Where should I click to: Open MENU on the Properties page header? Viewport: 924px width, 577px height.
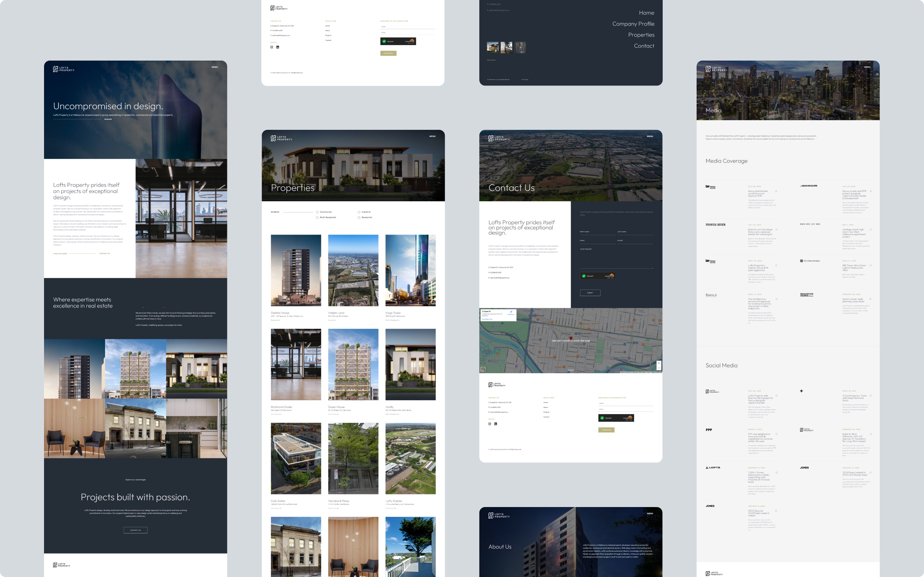point(432,136)
